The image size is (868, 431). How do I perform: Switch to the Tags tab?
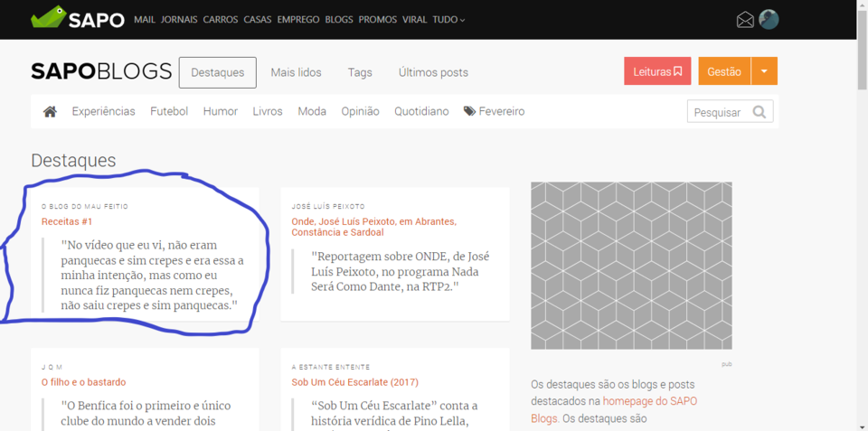[x=360, y=72]
